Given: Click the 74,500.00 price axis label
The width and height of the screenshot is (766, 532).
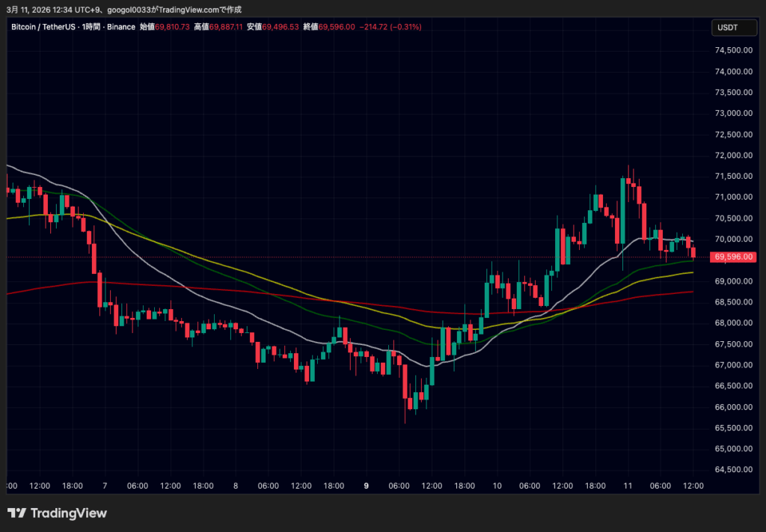Looking at the screenshot, I should click(x=733, y=51).
